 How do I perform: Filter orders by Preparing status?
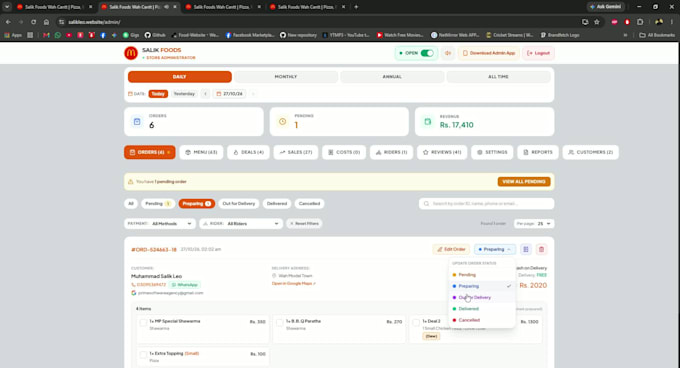pos(196,203)
